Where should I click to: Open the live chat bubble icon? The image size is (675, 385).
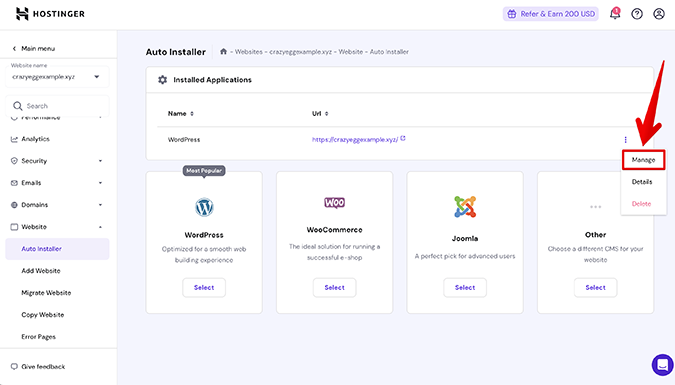pos(662,365)
